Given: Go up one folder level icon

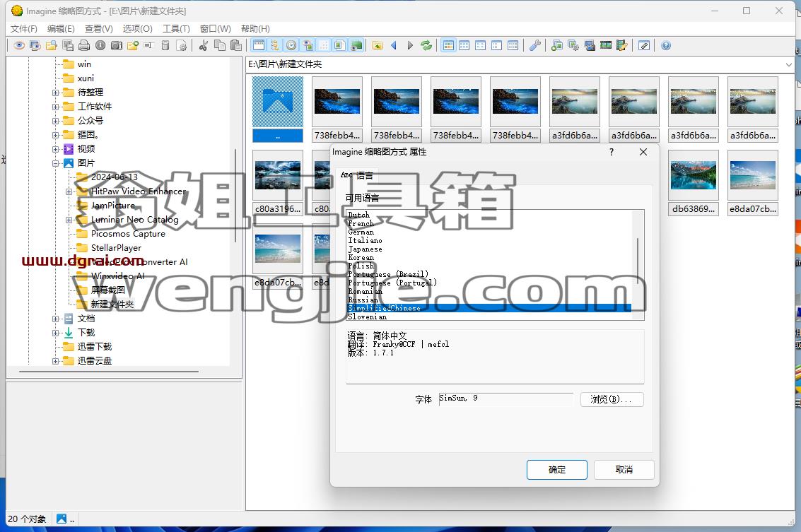Looking at the screenshot, I should pyautogui.click(x=378, y=45).
